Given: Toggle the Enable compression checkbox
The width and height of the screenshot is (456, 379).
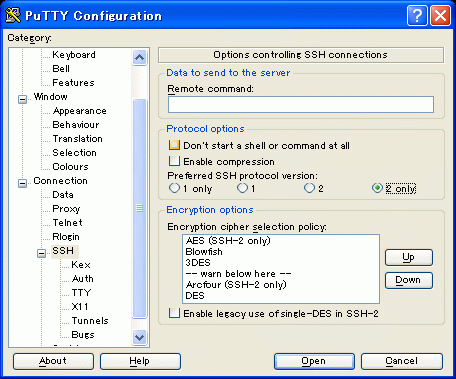Looking at the screenshot, I should coord(174,161).
